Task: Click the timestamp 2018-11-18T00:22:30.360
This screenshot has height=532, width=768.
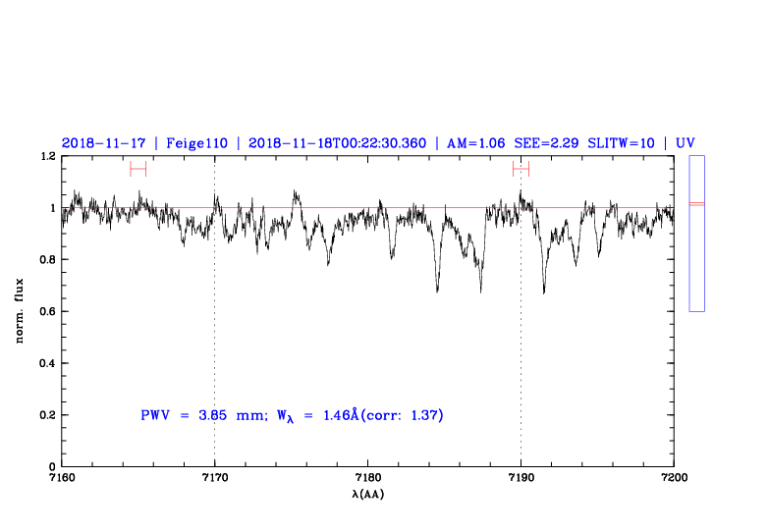Action: 337,143
